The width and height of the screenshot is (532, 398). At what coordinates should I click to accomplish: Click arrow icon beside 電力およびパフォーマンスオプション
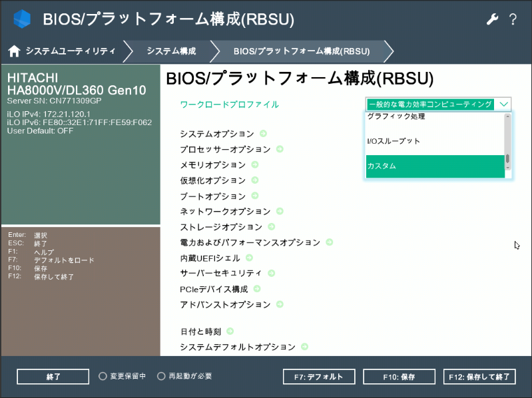pos(329,242)
